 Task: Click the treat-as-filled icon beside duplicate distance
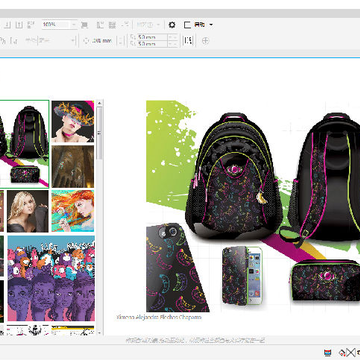[x=188, y=41]
